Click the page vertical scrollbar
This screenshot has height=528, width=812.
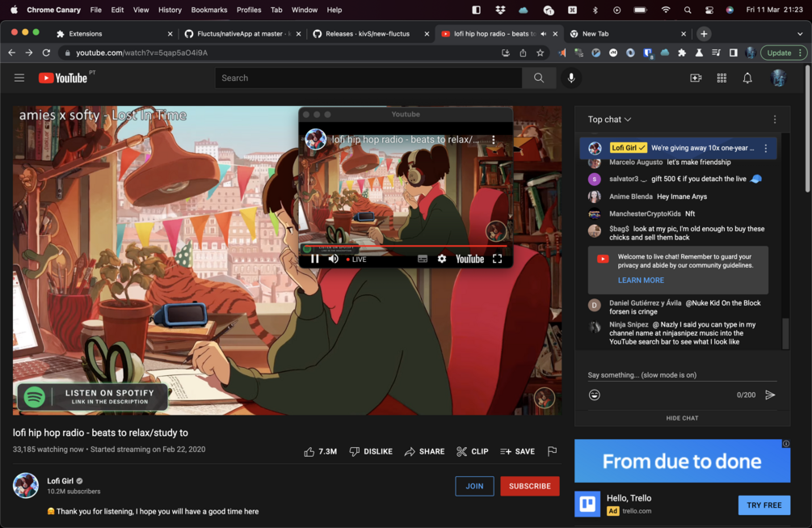tap(809, 129)
